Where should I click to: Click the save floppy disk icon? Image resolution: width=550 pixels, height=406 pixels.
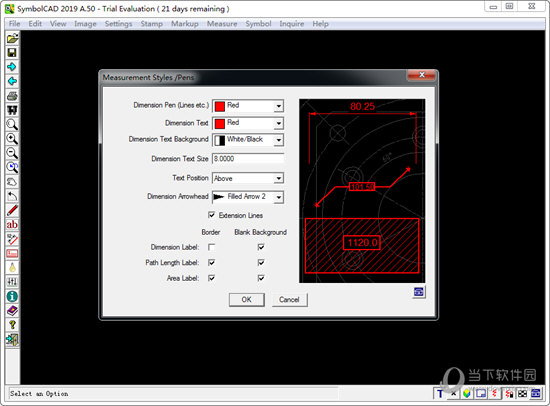(x=12, y=53)
